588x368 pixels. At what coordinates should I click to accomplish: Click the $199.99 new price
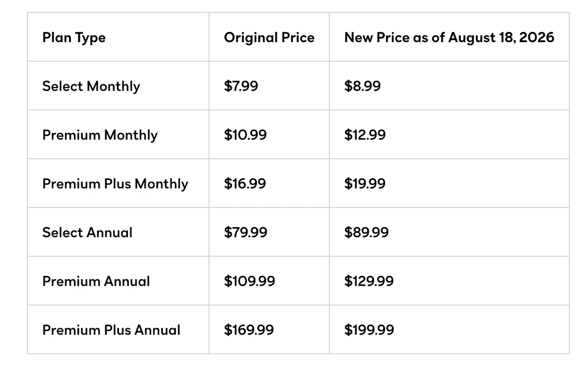pos(369,330)
